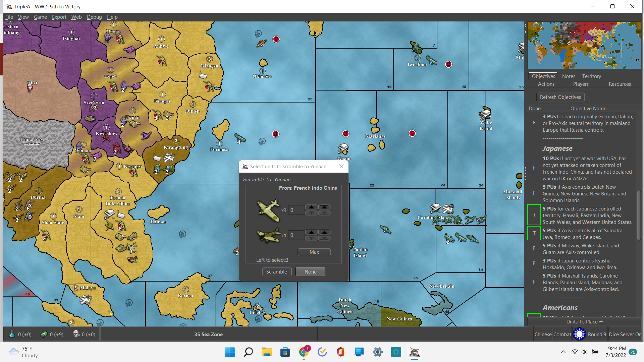Click the Japanese ship near Formosa
This screenshot has width=644, height=362.
(240, 137)
